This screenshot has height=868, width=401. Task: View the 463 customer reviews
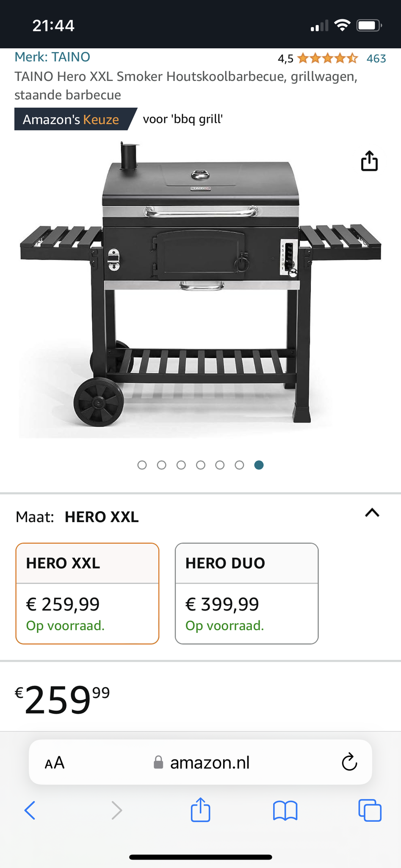pos(376,58)
